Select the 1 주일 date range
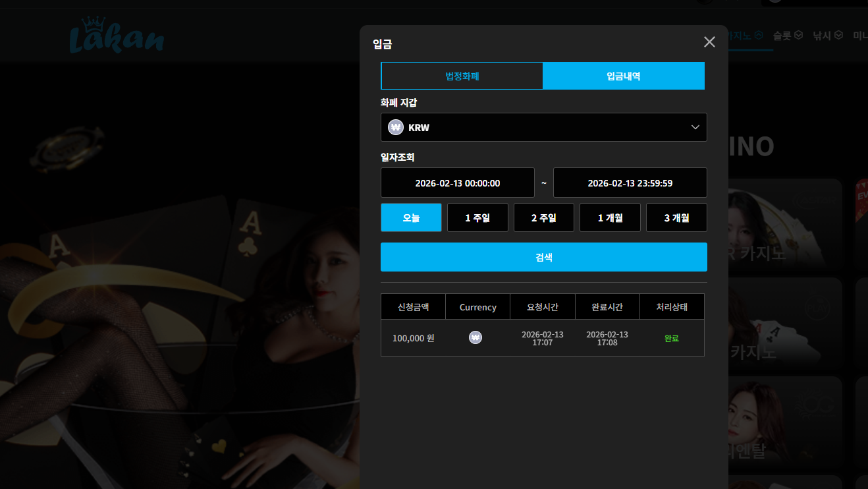The height and width of the screenshot is (489, 868). (x=477, y=217)
